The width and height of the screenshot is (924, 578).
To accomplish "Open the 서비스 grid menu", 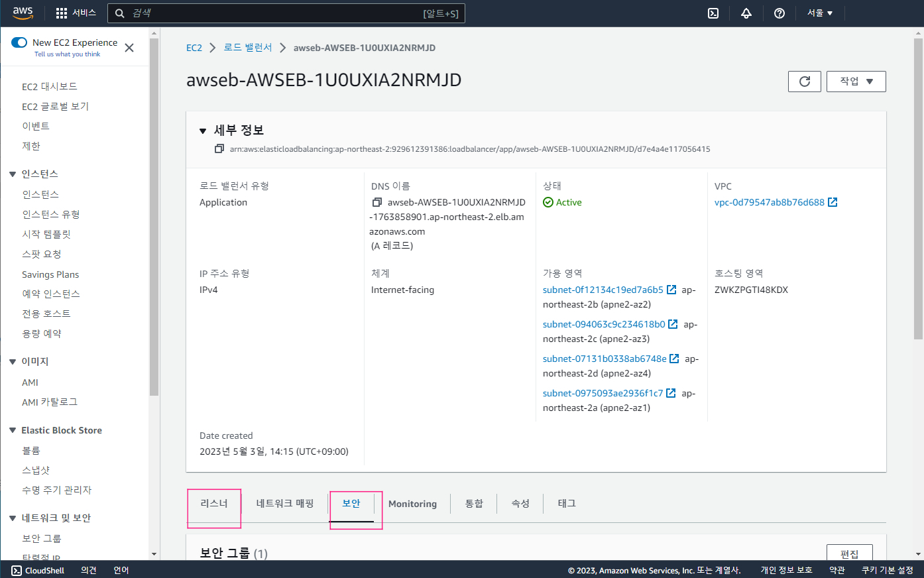I will tap(76, 13).
